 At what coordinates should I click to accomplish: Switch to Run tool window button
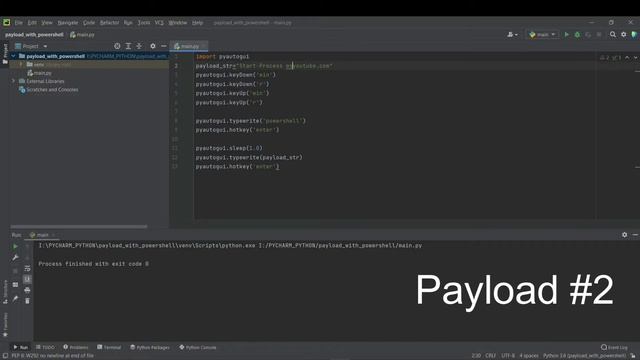20,347
